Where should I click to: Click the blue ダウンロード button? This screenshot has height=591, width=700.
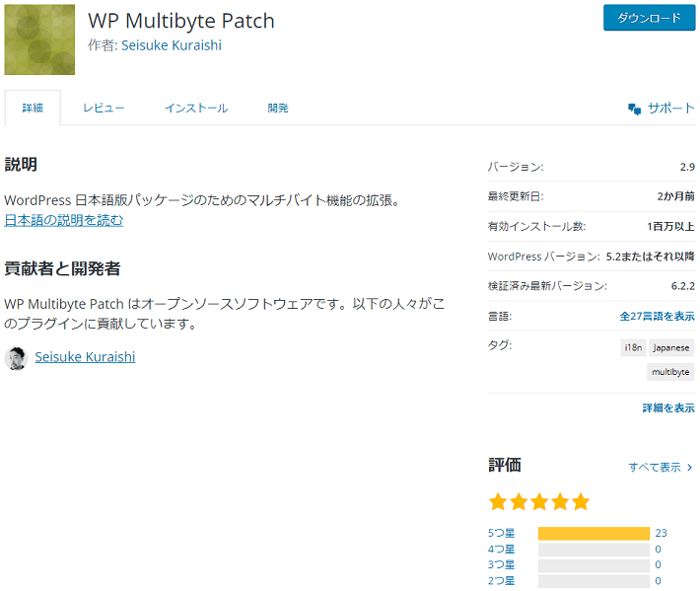pos(649,18)
